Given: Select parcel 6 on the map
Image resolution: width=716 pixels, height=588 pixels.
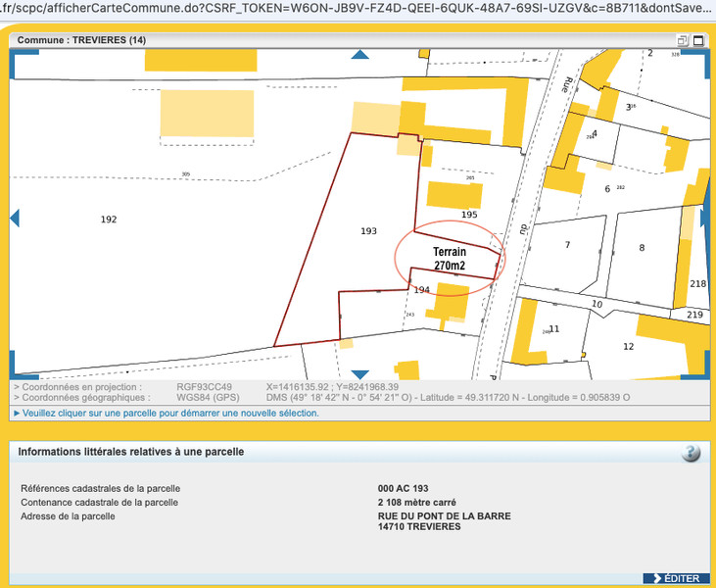Looking at the screenshot, I should (607, 189).
